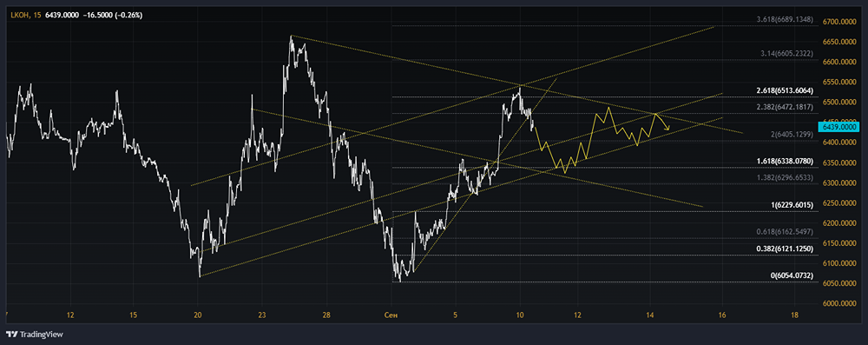Screen dimensions: 868x345
Task: Click Fibonacci label 1.618(6338.0780)
Action: click(x=785, y=162)
